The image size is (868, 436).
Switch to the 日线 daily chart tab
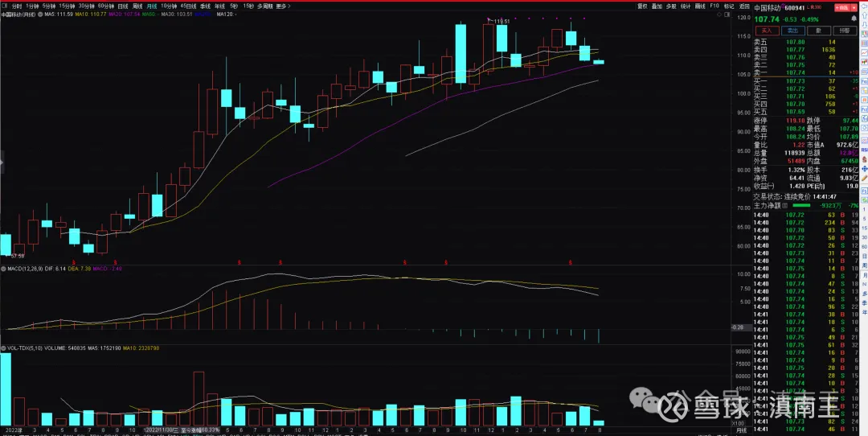coord(123,6)
